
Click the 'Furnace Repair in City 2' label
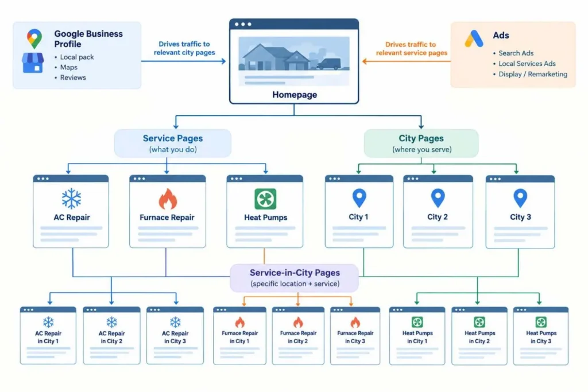click(x=298, y=337)
